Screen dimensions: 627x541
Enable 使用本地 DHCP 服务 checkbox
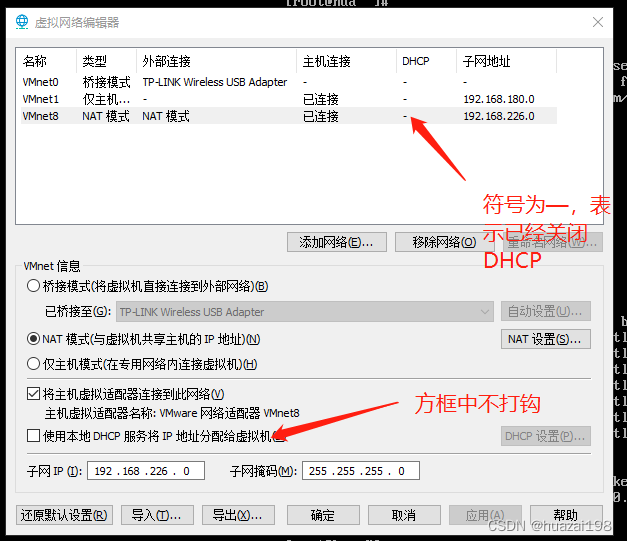(x=33, y=436)
